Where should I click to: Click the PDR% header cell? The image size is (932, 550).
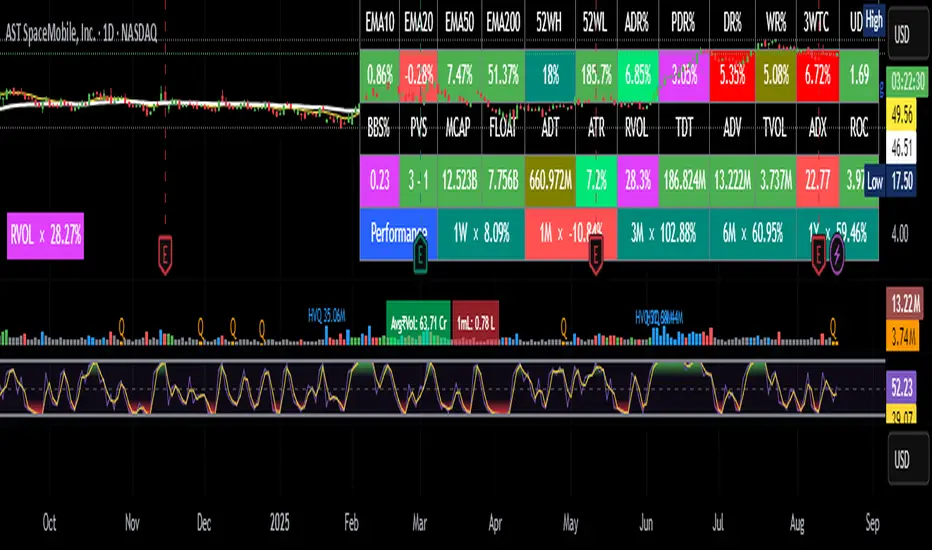click(x=684, y=24)
